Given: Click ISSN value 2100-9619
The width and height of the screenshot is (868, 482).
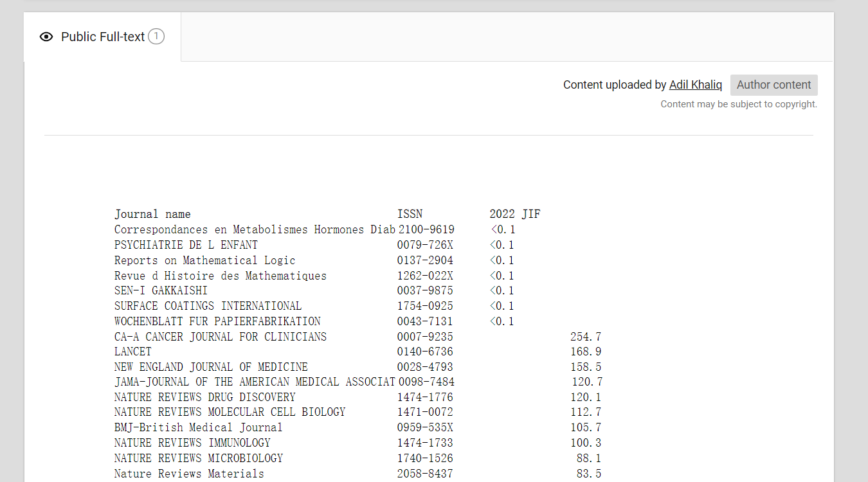Looking at the screenshot, I should coord(426,229).
